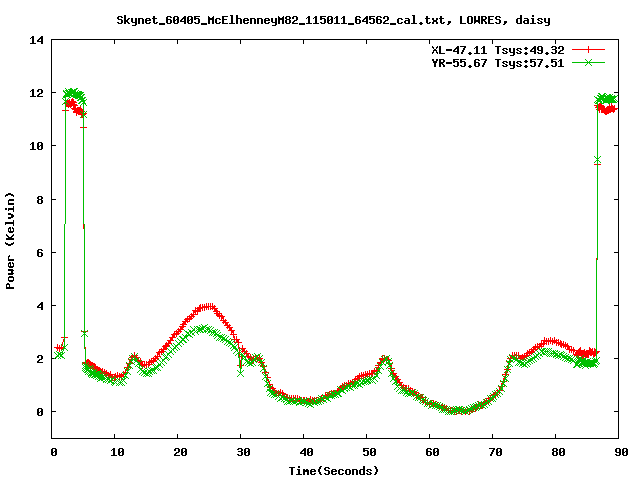Click the y-axis tick label 10
Screen dimensions: 640x480
click(x=36, y=146)
